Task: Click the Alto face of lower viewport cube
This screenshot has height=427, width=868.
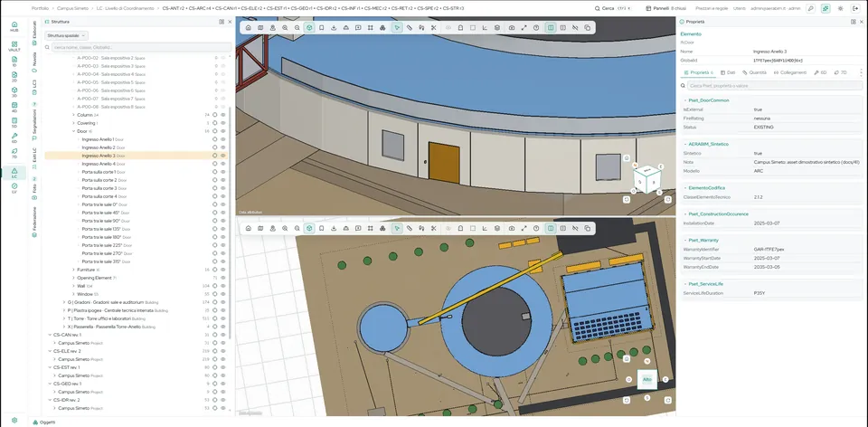Action: click(647, 379)
